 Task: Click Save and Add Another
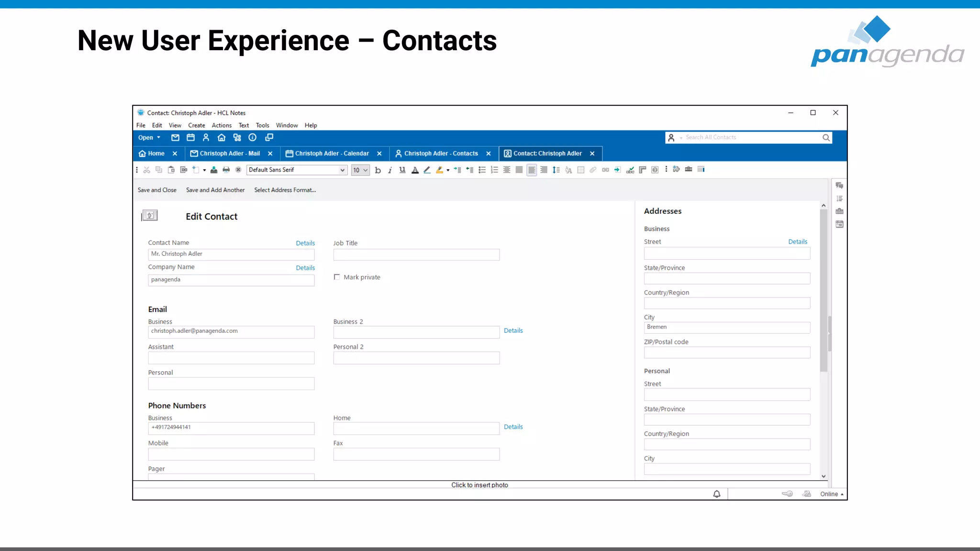(215, 190)
